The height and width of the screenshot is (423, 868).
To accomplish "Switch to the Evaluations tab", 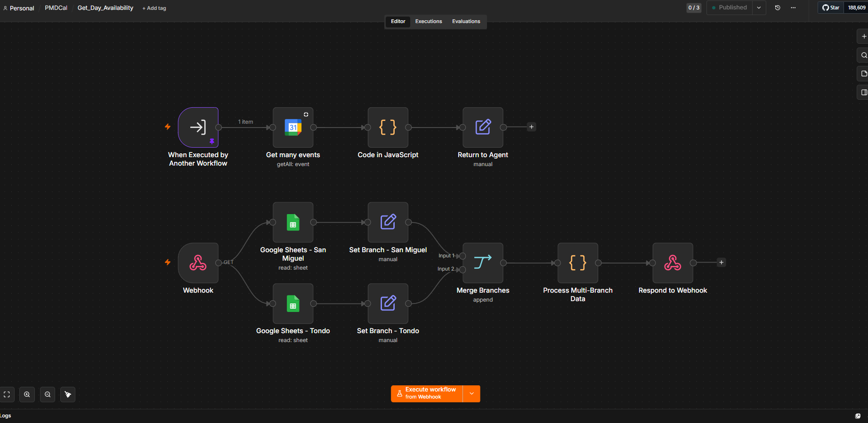I will [466, 21].
